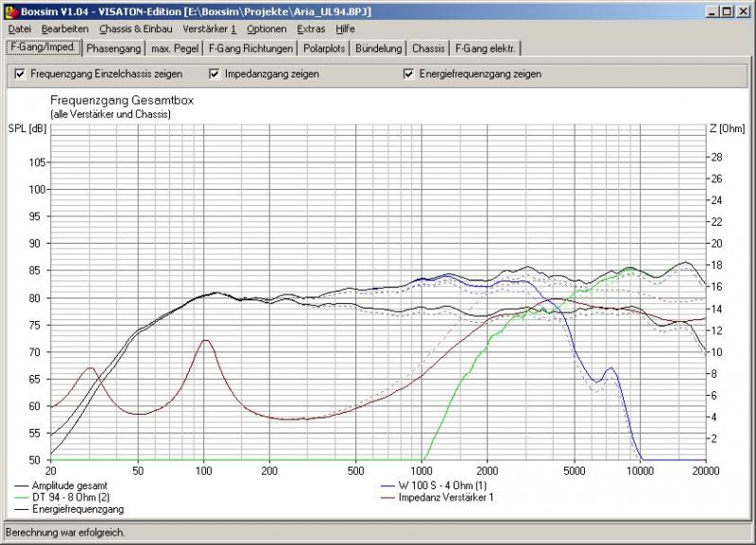Expand the 'Chassis & Einbau' menu

135,28
